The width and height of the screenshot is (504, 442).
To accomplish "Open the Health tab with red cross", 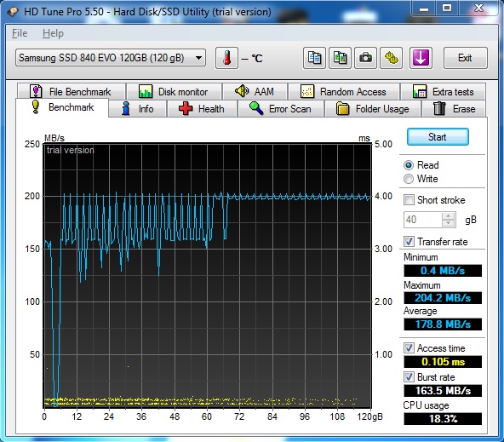I will coord(202,109).
